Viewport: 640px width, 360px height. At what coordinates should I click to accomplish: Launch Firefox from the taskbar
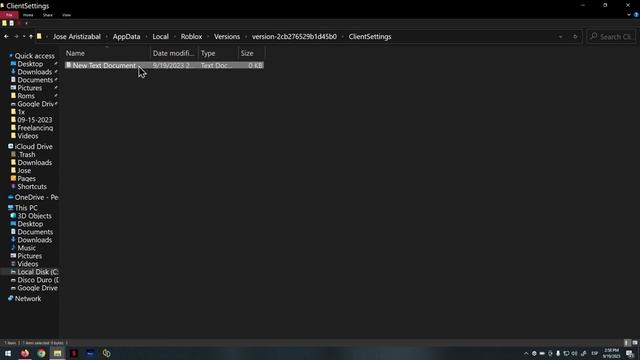point(25,353)
